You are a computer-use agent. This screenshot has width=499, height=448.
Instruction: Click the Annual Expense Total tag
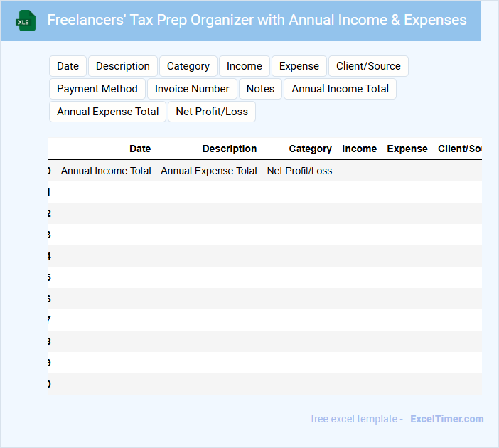coord(108,112)
